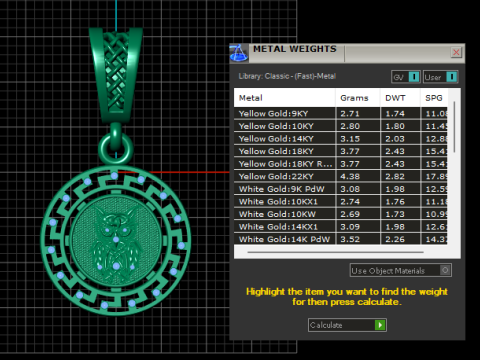
Task: Select the White Gold:9K PdW row
Action: [x=341, y=189]
